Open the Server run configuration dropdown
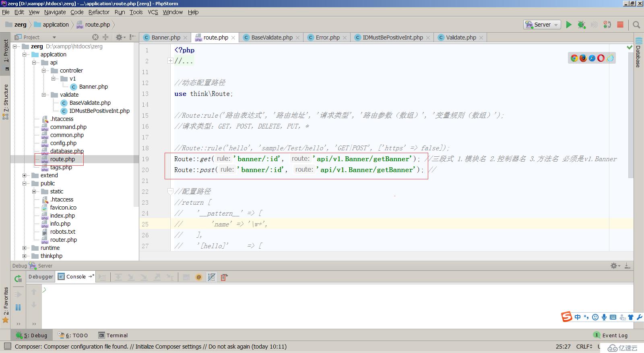This screenshot has height=353, width=644. click(542, 25)
